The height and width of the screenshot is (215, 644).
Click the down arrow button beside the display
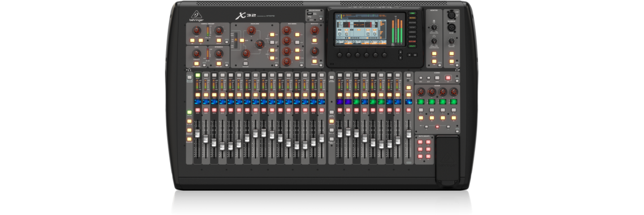click(x=401, y=58)
